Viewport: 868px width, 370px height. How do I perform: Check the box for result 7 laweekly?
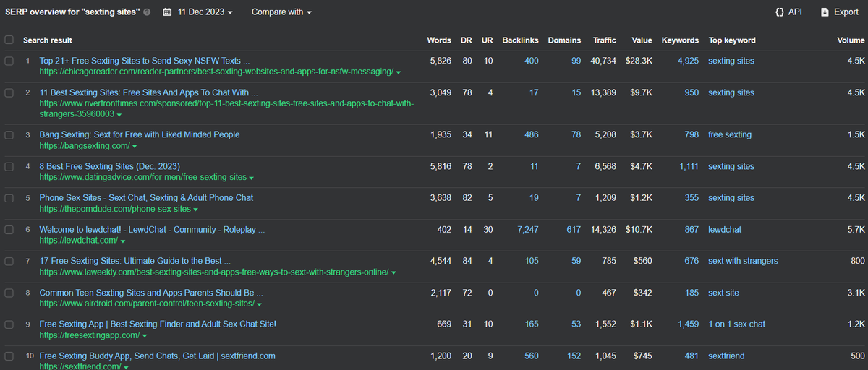pyautogui.click(x=9, y=262)
